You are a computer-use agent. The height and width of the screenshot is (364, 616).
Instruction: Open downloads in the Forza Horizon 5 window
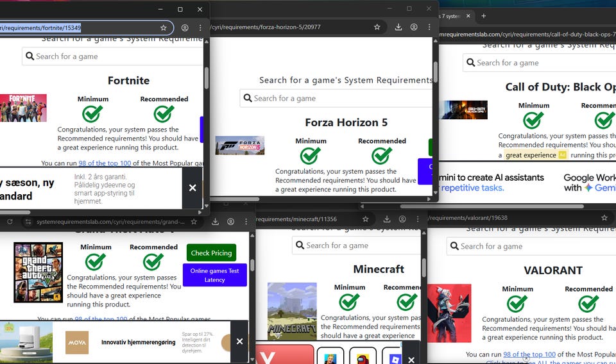(398, 27)
